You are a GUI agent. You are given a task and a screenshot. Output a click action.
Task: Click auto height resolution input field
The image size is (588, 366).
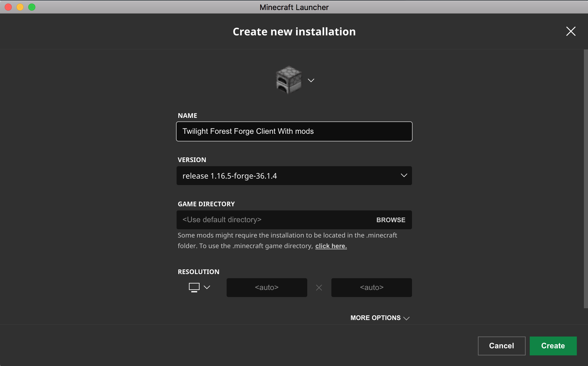coord(371,287)
